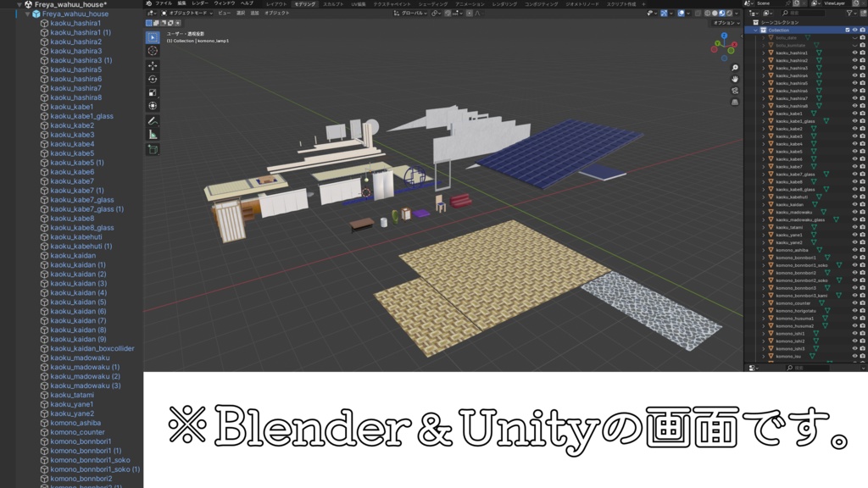Viewport: 868px width, 488px height.
Task: Select the Move tool in Blender toolbar
Action: [153, 66]
